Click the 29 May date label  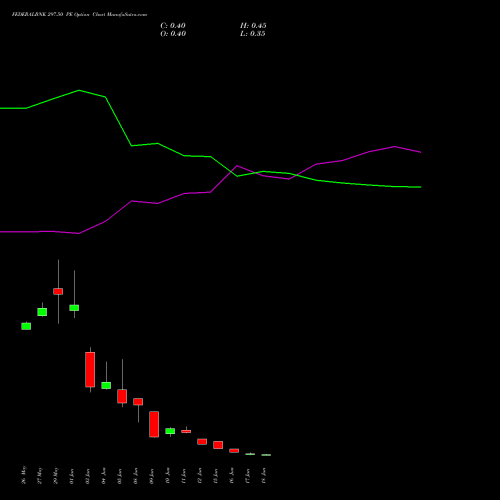(x=56, y=475)
